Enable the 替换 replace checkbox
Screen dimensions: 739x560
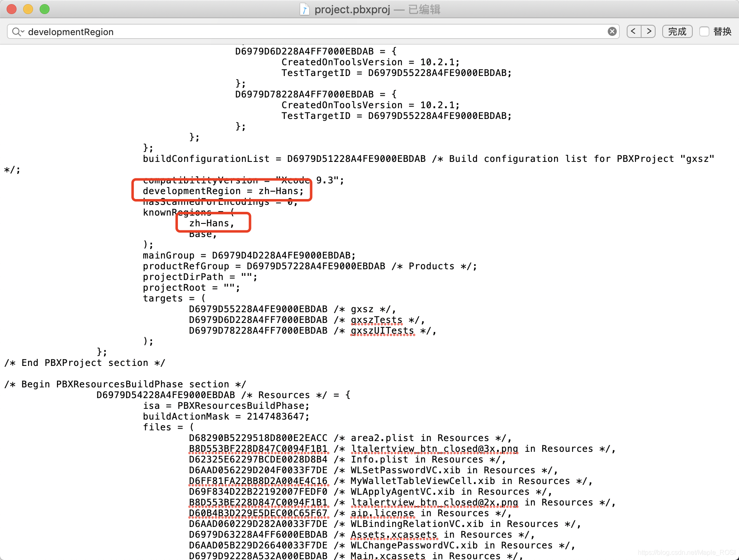704,31
